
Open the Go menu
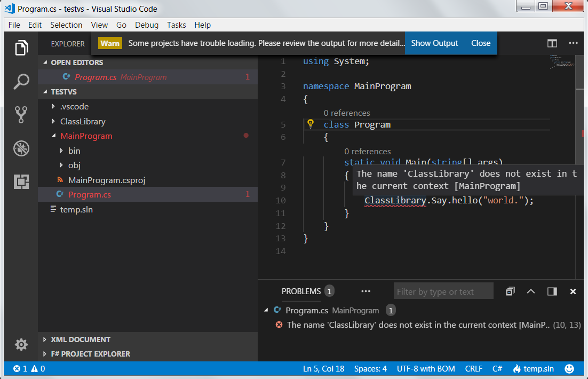121,25
